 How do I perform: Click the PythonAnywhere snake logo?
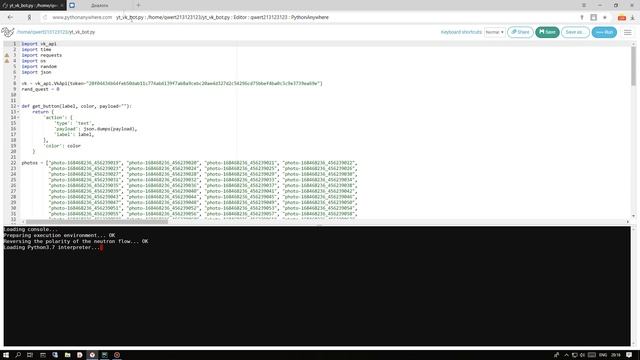[7, 32]
